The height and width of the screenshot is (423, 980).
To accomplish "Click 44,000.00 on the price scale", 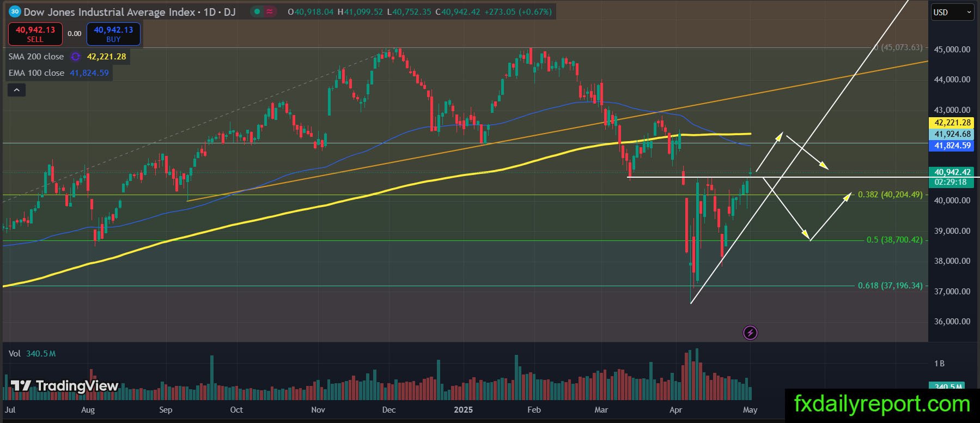I will [x=952, y=80].
